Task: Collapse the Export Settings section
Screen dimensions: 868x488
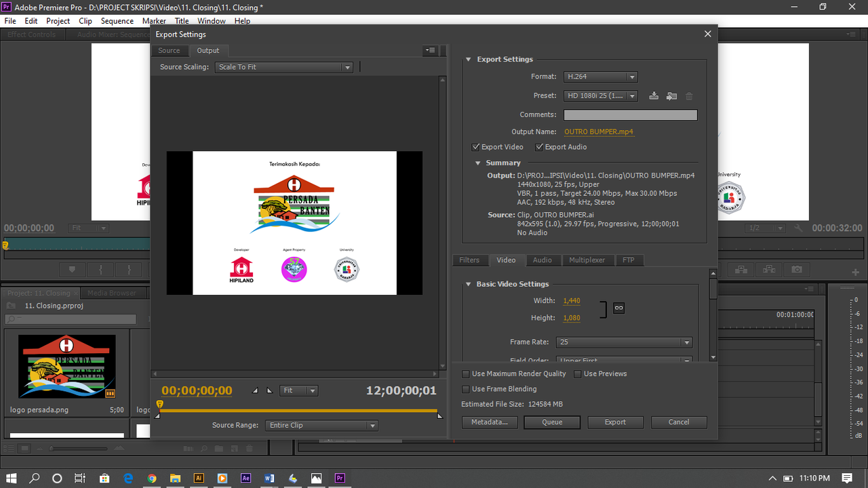Action: 468,60
